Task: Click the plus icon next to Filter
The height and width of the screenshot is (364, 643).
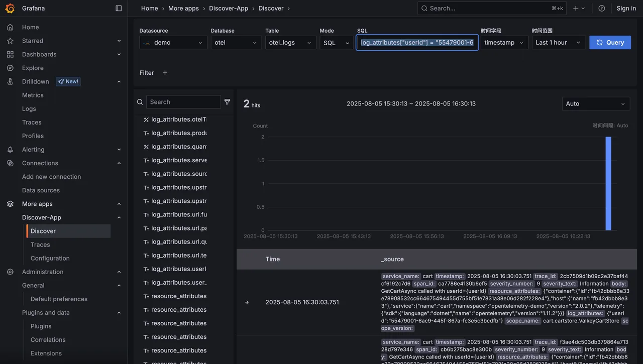Action: pyautogui.click(x=165, y=73)
